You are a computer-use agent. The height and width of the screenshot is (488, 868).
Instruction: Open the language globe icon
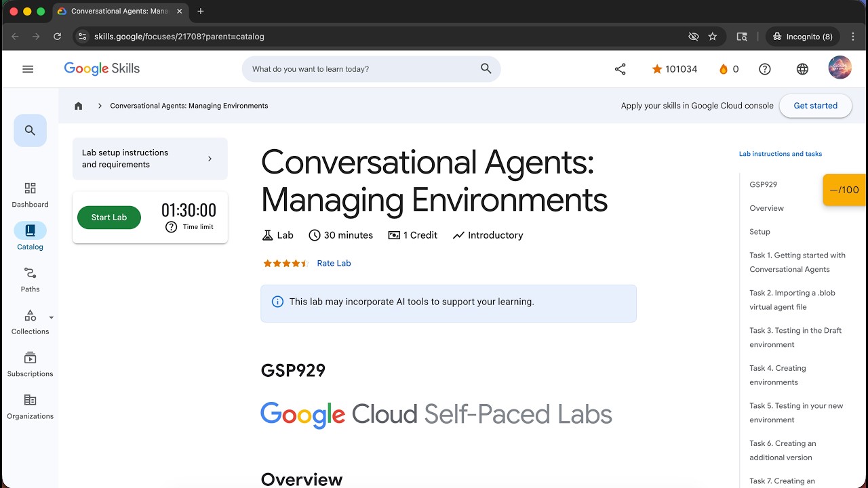pyautogui.click(x=802, y=69)
